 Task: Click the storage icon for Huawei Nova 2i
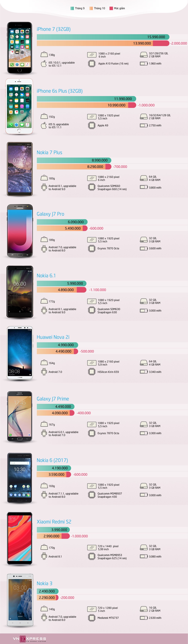point(144,363)
